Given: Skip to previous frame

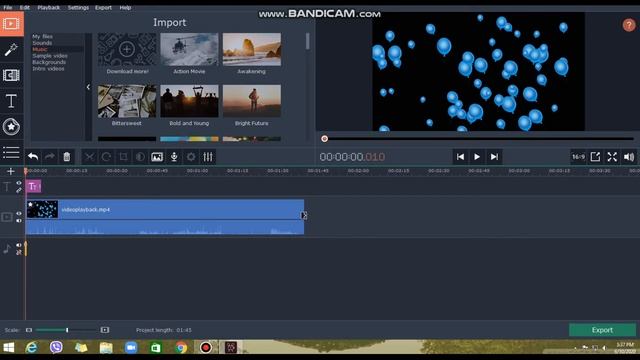Looking at the screenshot, I should pos(460,157).
